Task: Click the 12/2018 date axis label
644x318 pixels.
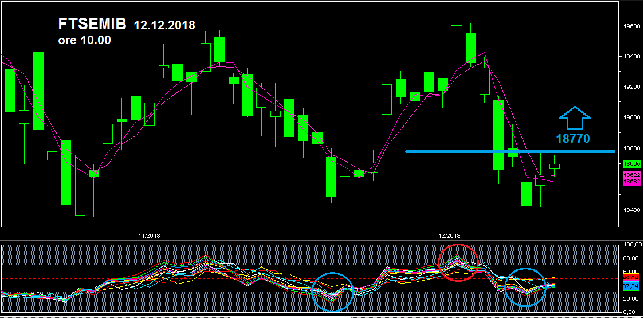Action: pyautogui.click(x=449, y=236)
